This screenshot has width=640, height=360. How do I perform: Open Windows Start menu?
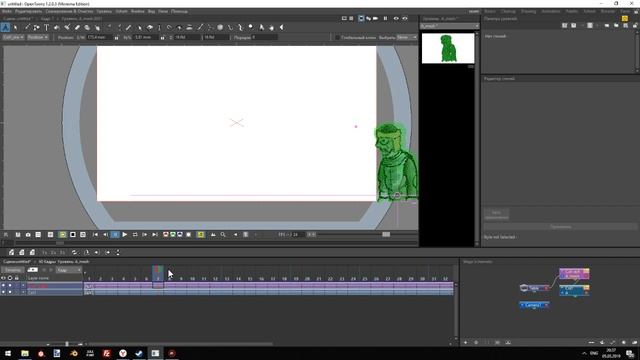tap(8, 353)
